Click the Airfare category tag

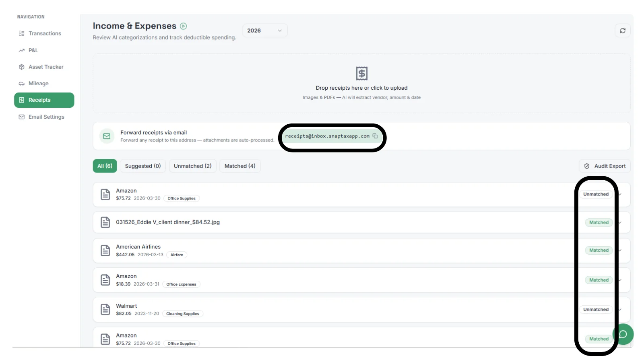(x=177, y=255)
